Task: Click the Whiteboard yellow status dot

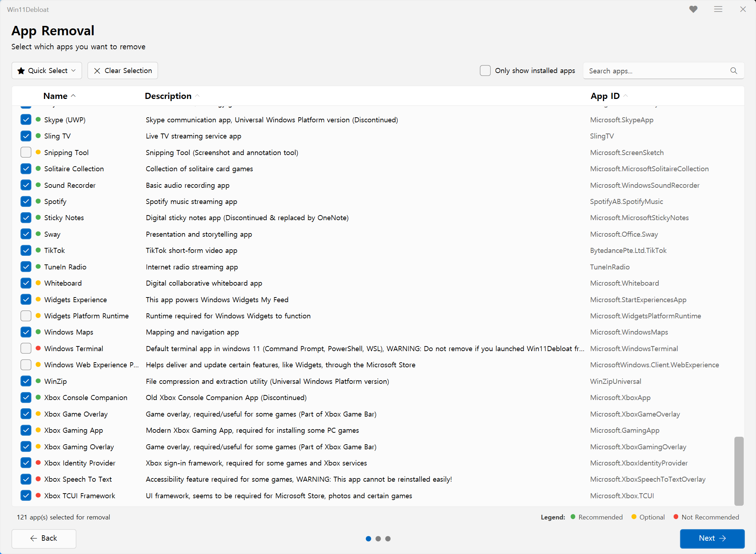Action: (x=38, y=283)
